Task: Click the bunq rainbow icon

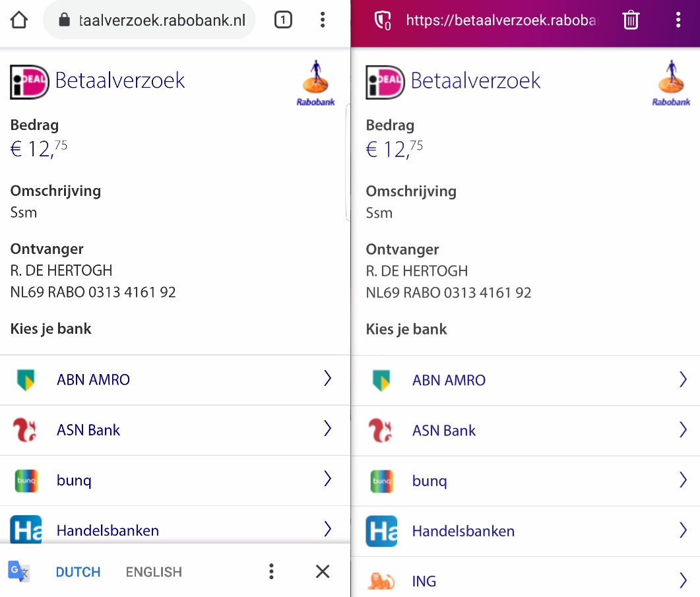Action: (27, 480)
